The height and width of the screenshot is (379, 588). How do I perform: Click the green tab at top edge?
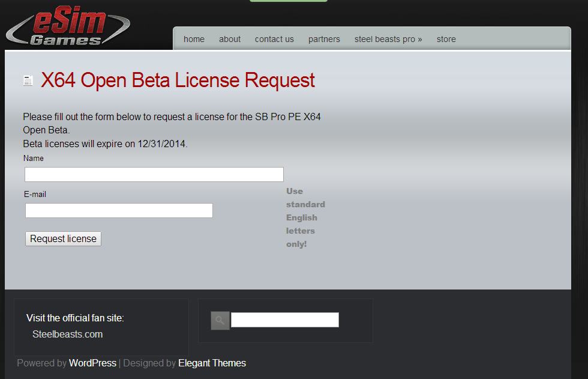[289, 1]
